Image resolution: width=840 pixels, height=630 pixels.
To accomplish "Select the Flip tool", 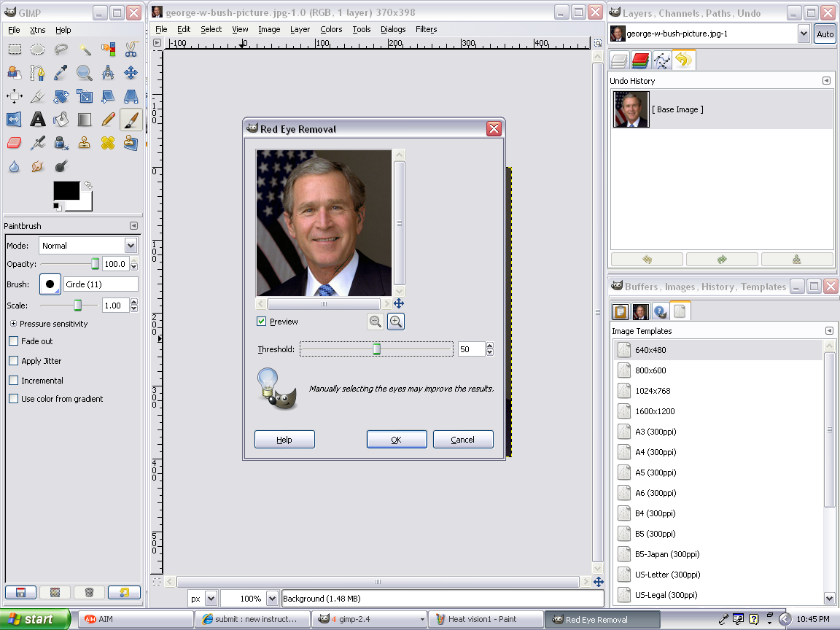I will [15, 119].
